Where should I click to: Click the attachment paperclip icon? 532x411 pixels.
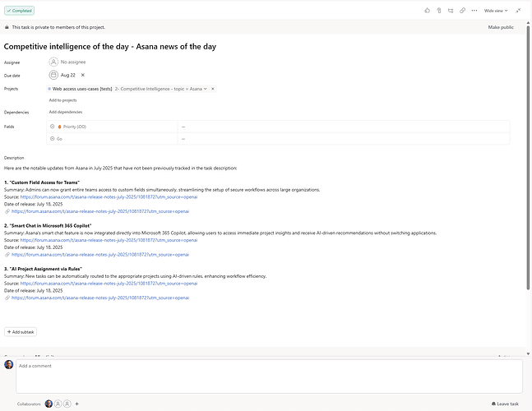coord(439,11)
